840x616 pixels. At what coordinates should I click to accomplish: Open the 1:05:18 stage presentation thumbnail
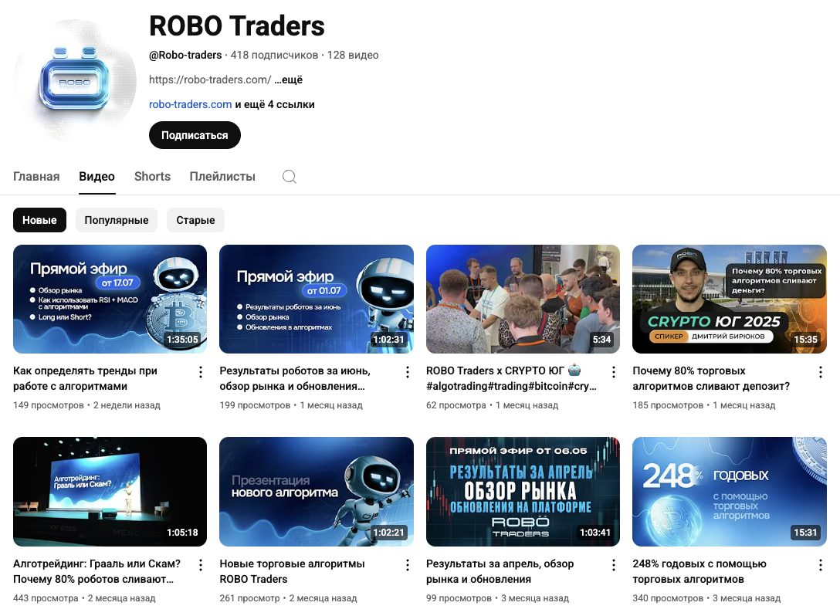tap(110, 492)
